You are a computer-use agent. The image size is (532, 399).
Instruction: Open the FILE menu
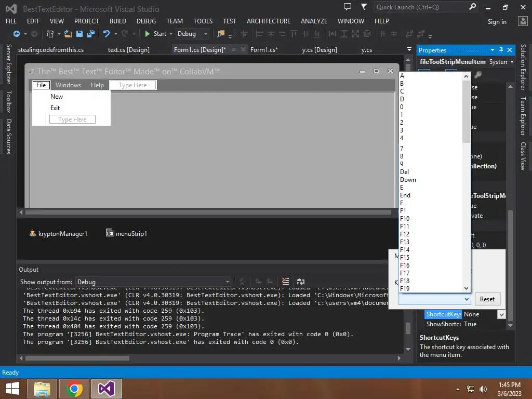click(11, 21)
